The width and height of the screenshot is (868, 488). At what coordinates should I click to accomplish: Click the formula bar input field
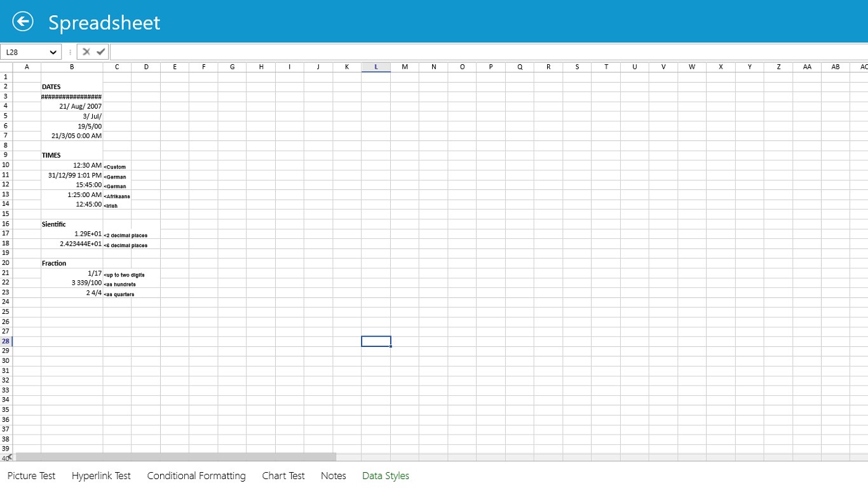(x=489, y=52)
